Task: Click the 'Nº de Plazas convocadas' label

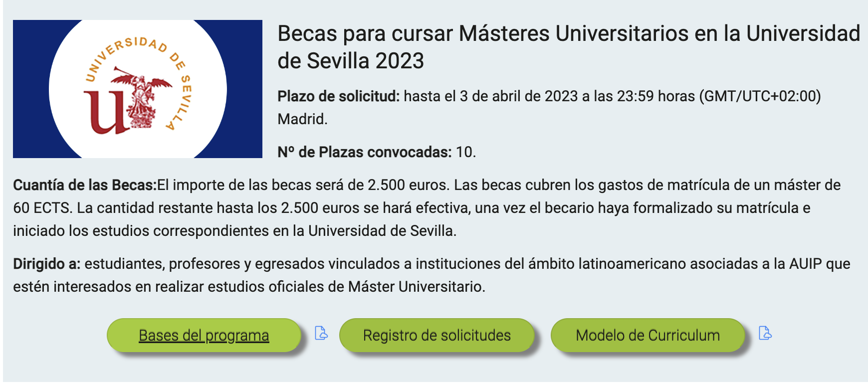Action: [364, 152]
